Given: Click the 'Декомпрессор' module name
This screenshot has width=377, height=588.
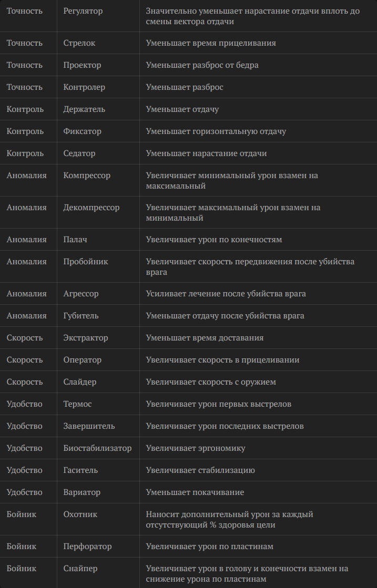Looking at the screenshot, I should pyautogui.click(x=91, y=208).
